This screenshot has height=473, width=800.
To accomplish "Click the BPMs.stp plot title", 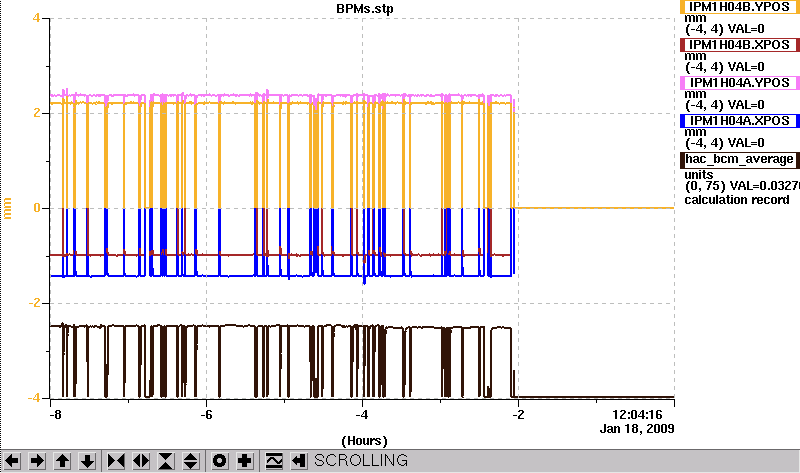I will 365,9.
